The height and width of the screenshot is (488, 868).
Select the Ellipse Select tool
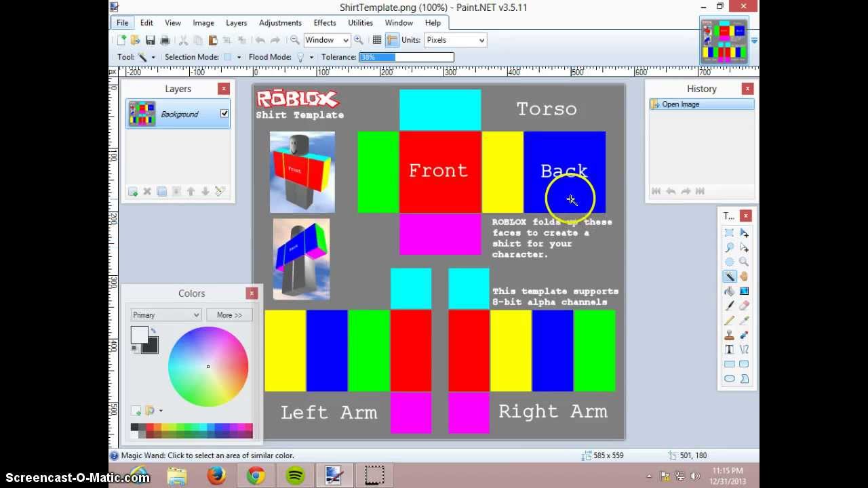[x=730, y=262]
